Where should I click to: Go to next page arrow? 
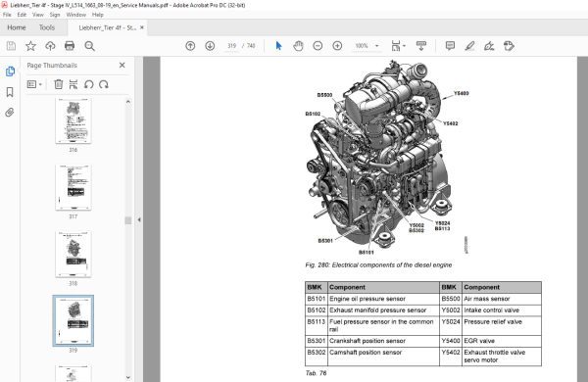point(210,46)
